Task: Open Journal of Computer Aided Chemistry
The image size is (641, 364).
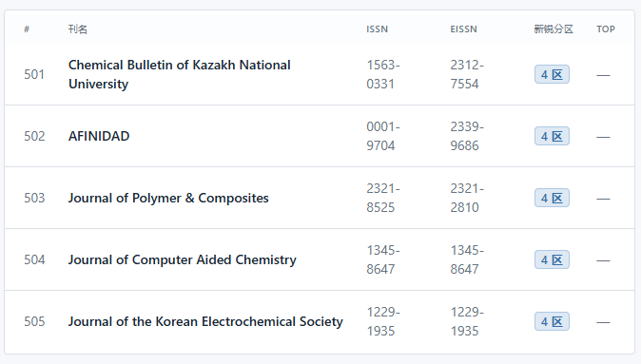Action: pos(183,259)
